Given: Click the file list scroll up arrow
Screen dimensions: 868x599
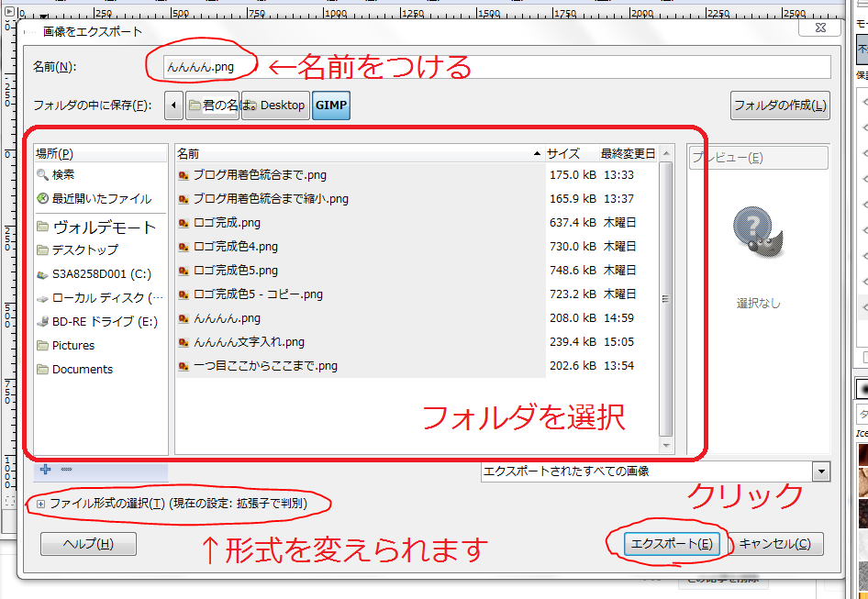Looking at the screenshot, I should pyautogui.click(x=666, y=153).
